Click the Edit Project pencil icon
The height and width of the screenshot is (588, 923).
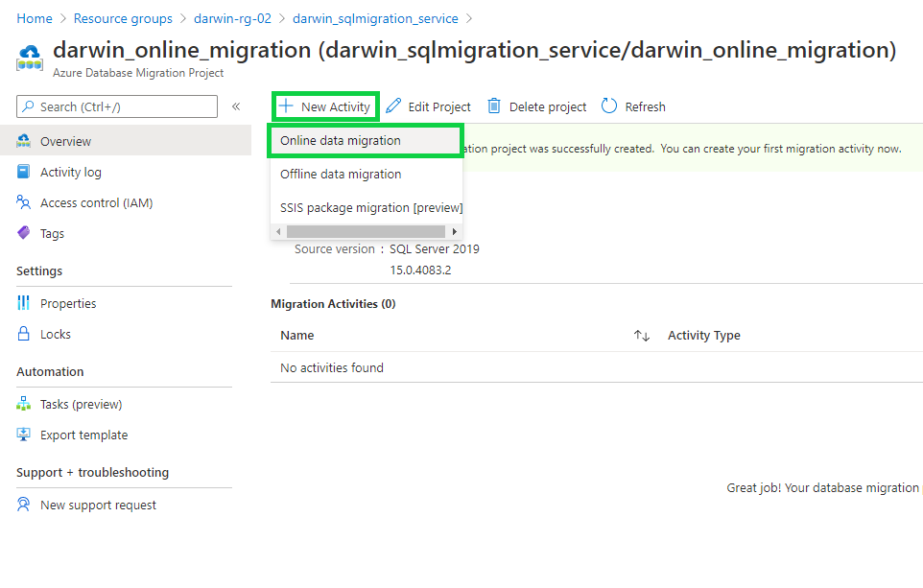coord(393,106)
